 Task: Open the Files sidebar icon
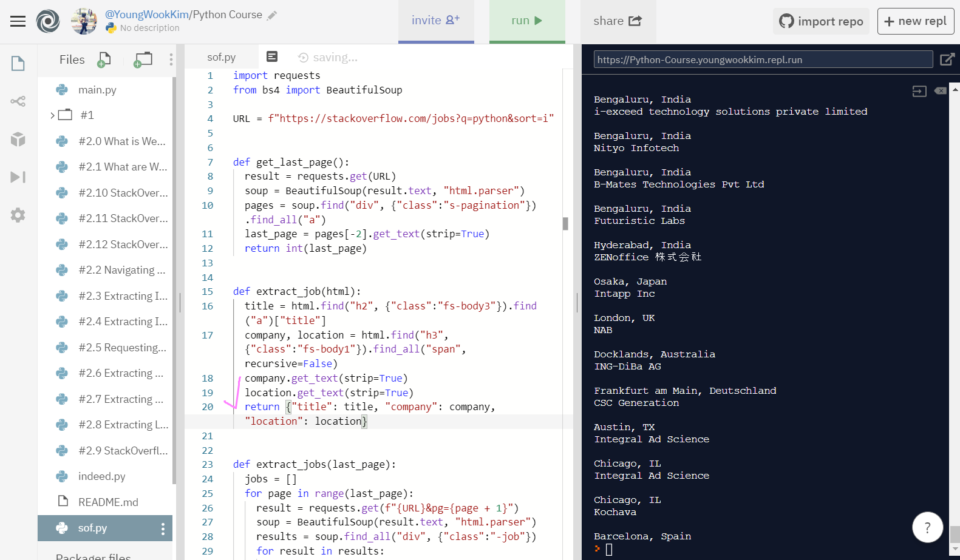click(18, 63)
